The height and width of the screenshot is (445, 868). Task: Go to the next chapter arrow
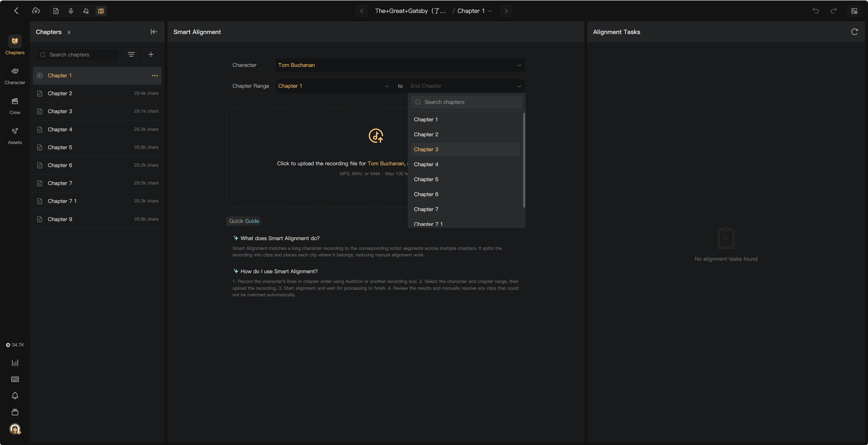tap(506, 11)
